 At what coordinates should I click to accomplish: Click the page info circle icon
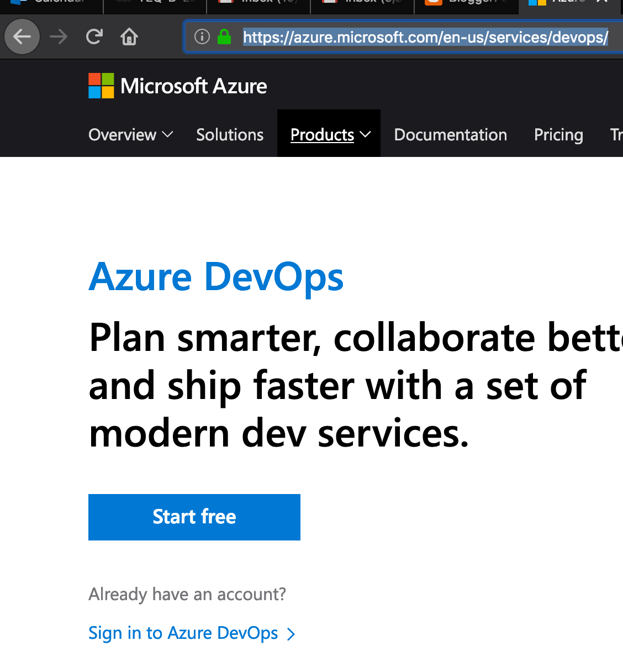coord(202,36)
